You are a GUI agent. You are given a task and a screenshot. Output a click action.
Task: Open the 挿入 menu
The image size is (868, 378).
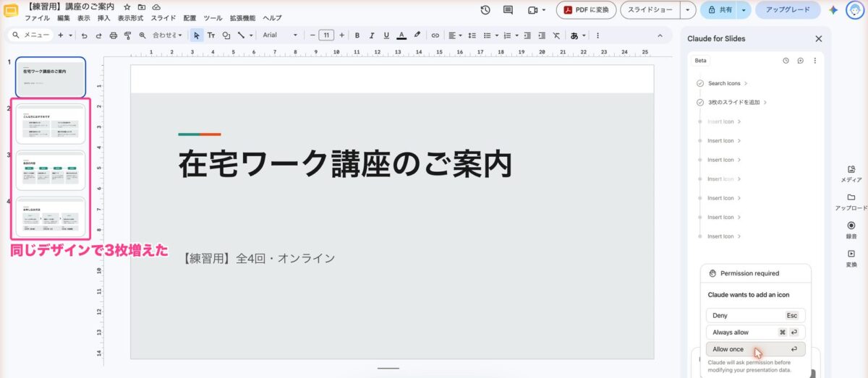tap(104, 18)
